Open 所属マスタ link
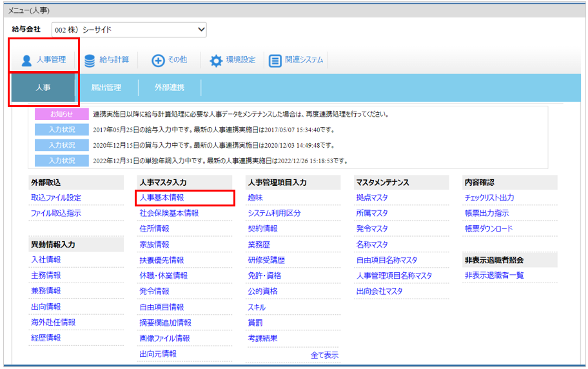Screen dimensions: 588x369 point(372,214)
